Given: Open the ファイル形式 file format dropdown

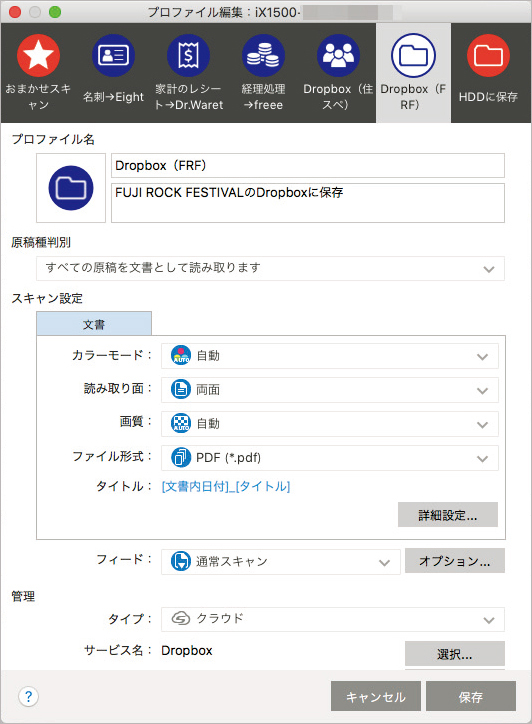Looking at the screenshot, I should click(x=330, y=458).
